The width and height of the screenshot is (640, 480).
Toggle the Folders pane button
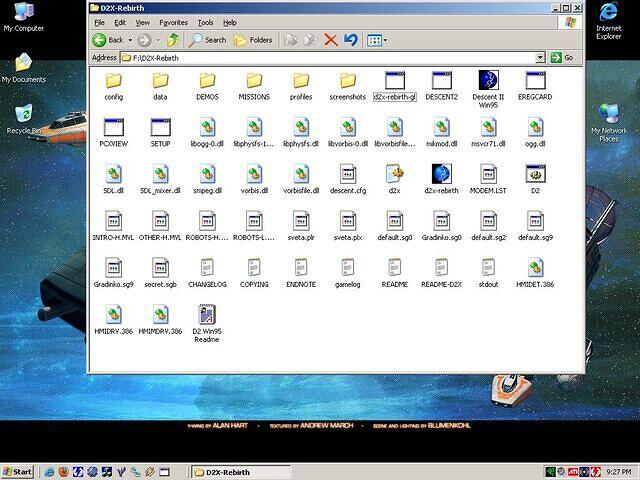tap(253, 40)
